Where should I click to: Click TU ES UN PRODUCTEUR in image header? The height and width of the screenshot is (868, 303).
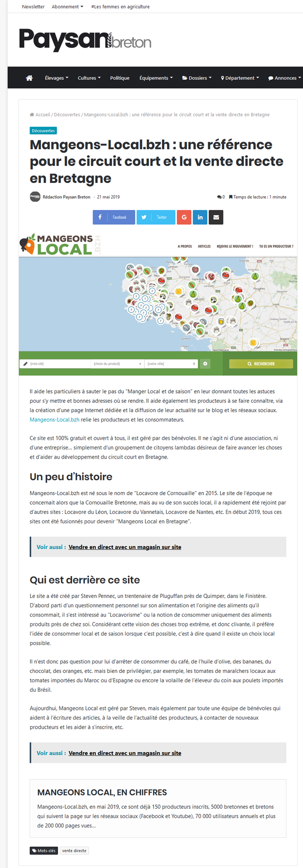click(x=276, y=246)
